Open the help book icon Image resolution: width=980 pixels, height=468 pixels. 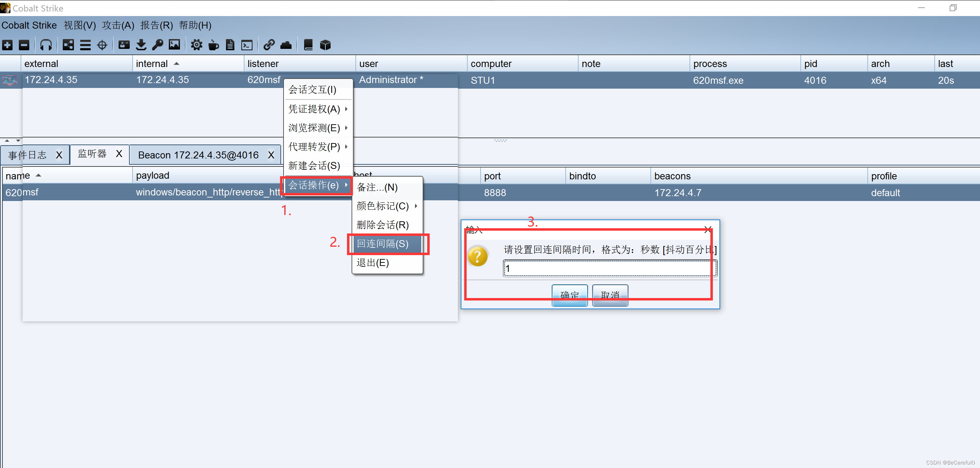click(x=308, y=45)
